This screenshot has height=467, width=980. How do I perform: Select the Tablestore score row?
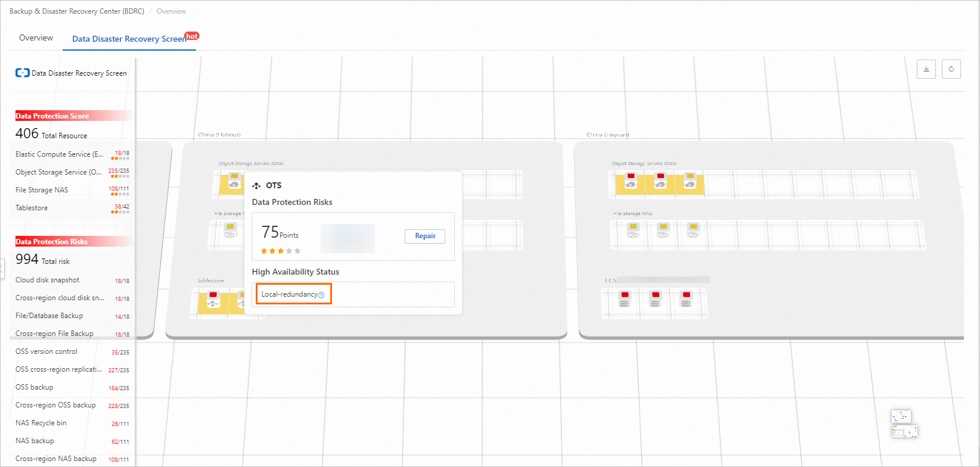coord(72,208)
